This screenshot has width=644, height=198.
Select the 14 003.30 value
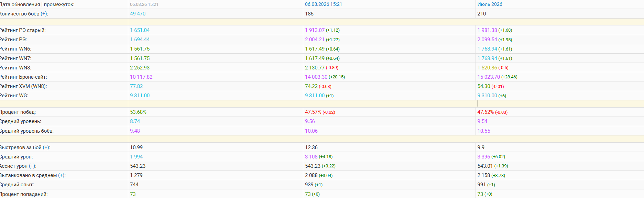(316, 77)
